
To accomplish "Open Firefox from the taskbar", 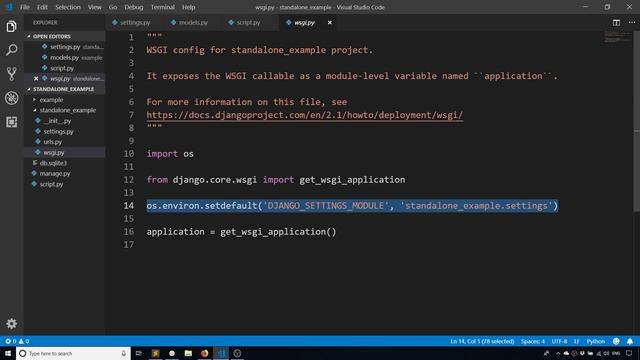I will [204, 353].
